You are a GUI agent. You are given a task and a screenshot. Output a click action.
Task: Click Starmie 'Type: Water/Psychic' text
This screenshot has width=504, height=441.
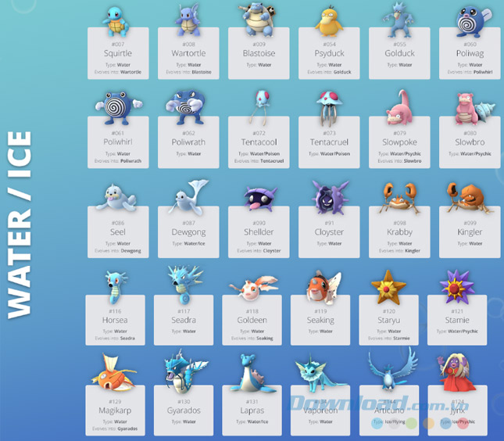[x=457, y=331]
